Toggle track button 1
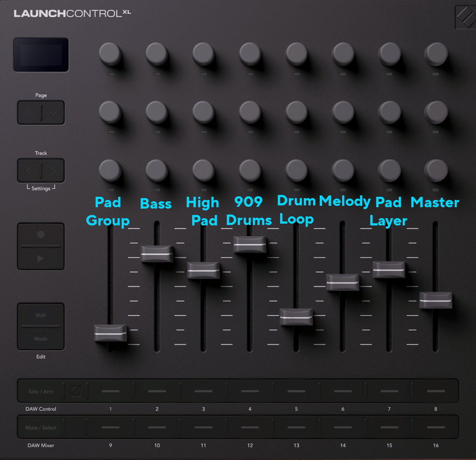Viewport: 476px width, 460px height. point(111,391)
